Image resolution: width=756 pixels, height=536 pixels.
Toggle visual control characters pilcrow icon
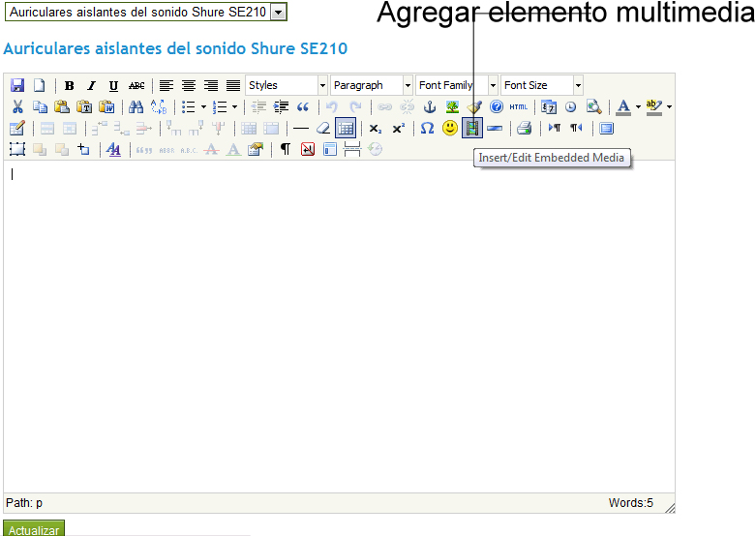286,149
